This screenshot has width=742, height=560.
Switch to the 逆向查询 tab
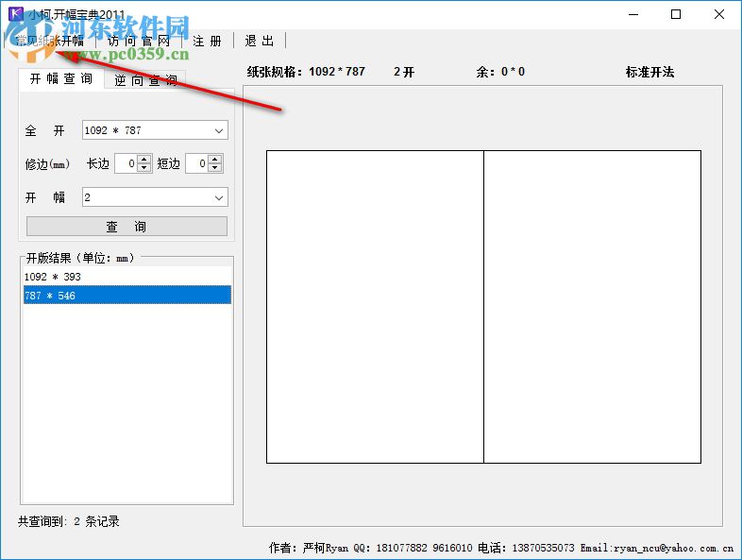[x=145, y=80]
